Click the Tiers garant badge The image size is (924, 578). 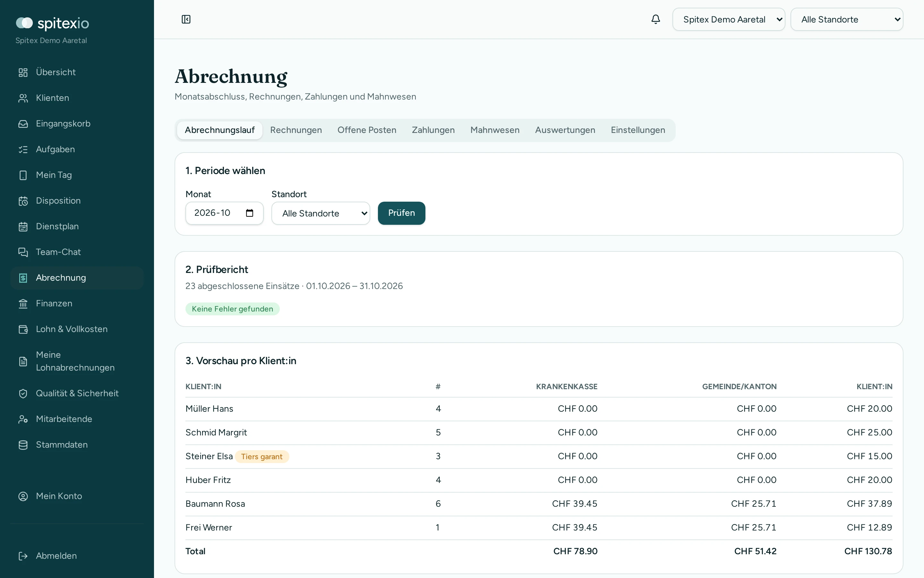(x=261, y=456)
